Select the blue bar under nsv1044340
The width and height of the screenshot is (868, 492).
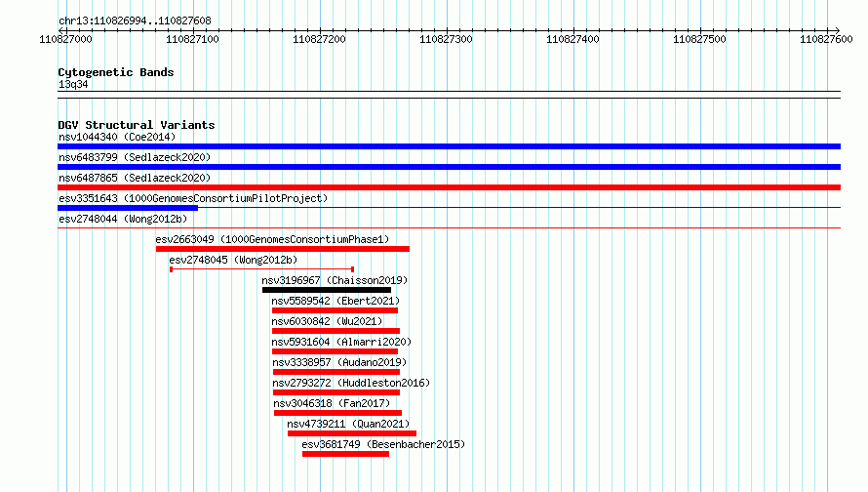click(x=449, y=146)
